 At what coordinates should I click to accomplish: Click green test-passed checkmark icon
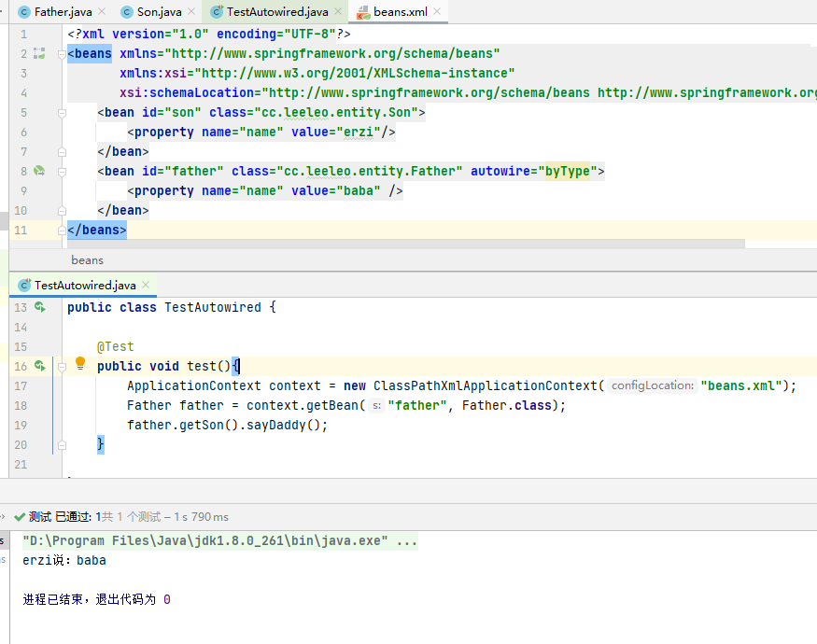pyautogui.click(x=19, y=517)
